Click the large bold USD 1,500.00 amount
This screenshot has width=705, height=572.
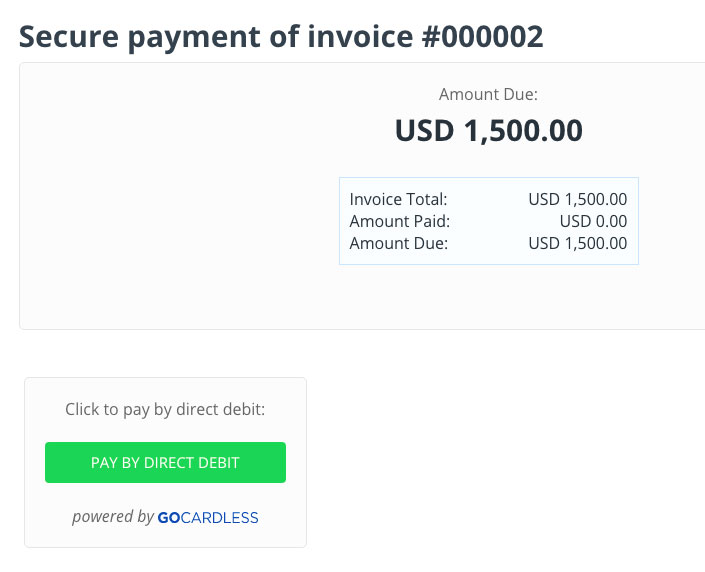pyautogui.click(x=488, y=131)
